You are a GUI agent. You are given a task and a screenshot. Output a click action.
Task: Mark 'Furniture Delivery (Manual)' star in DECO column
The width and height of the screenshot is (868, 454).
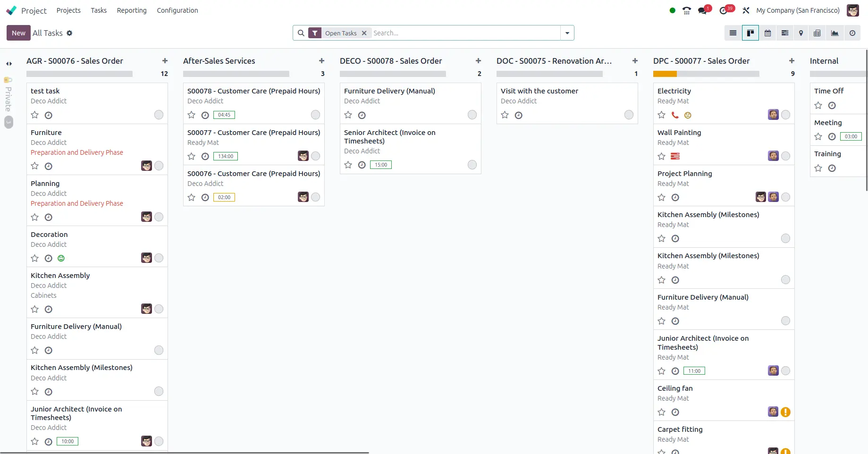(x=348, y=115)
